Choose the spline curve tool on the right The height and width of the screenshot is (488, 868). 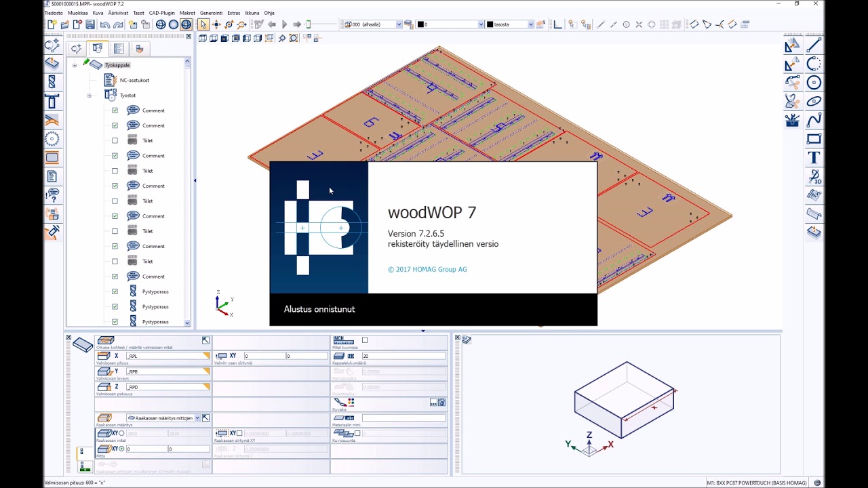pos(814,120)
